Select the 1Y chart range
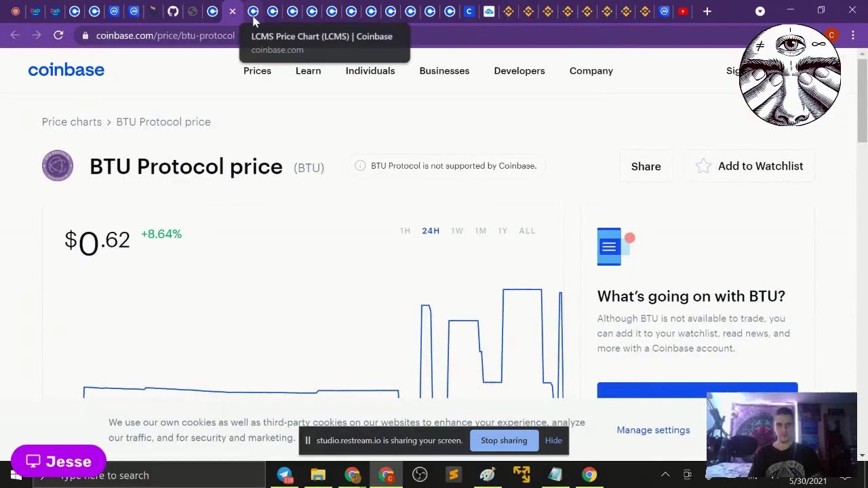The image size is (868, 488). (502, 230)
